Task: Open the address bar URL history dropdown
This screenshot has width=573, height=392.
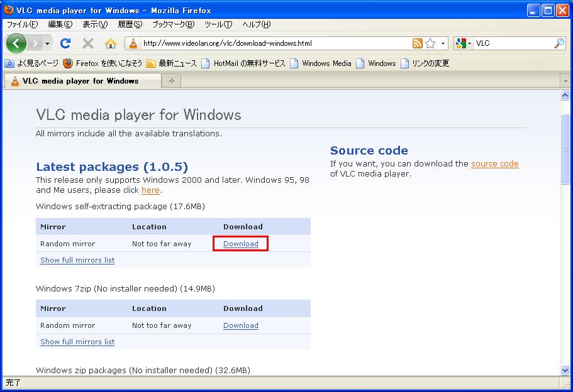Action: pos(443,43)
